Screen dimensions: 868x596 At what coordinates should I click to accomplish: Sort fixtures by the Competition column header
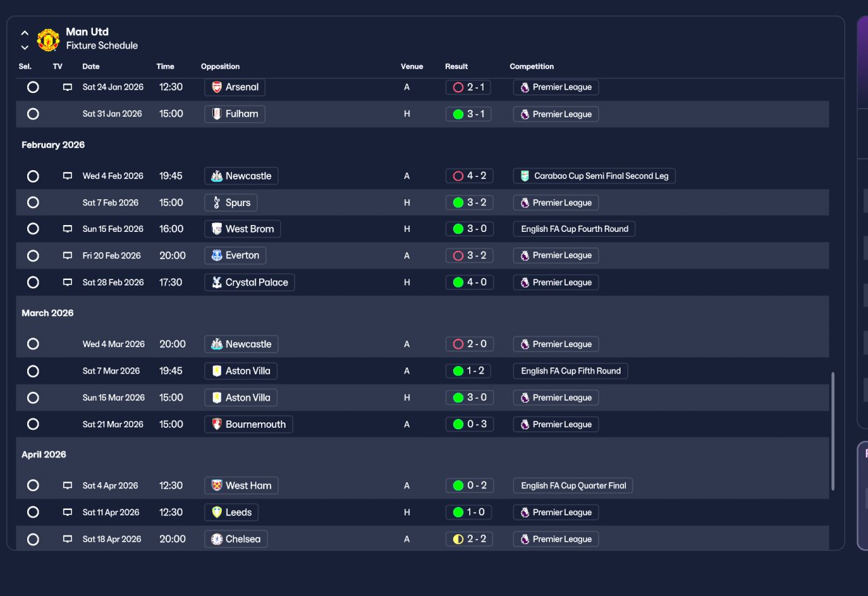532,66
